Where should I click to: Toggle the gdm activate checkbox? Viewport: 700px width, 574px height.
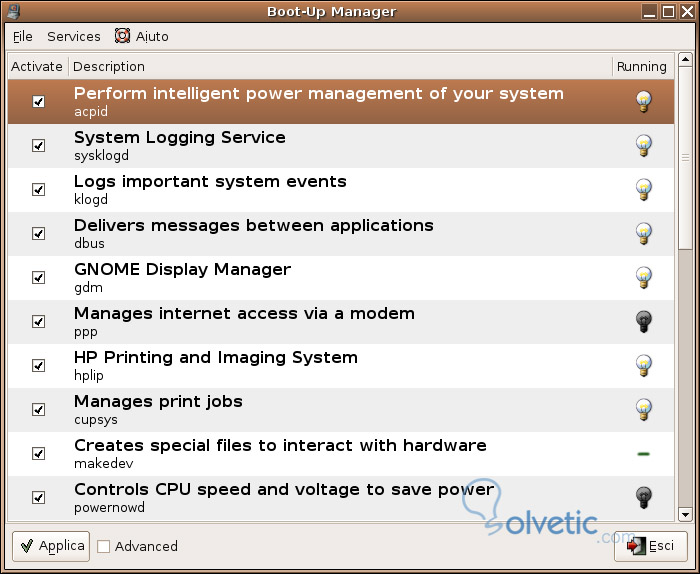pos(38,278)
